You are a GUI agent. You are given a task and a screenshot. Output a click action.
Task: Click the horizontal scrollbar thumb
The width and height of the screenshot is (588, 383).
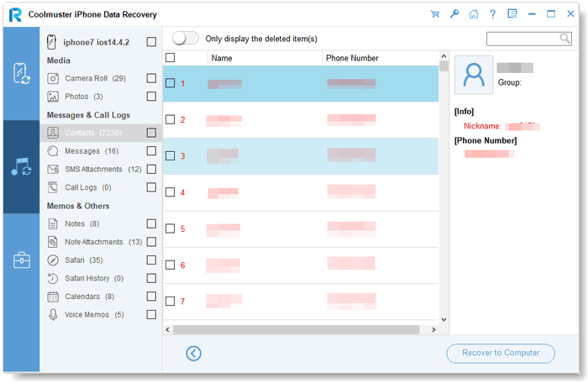[x=296, y=330]
